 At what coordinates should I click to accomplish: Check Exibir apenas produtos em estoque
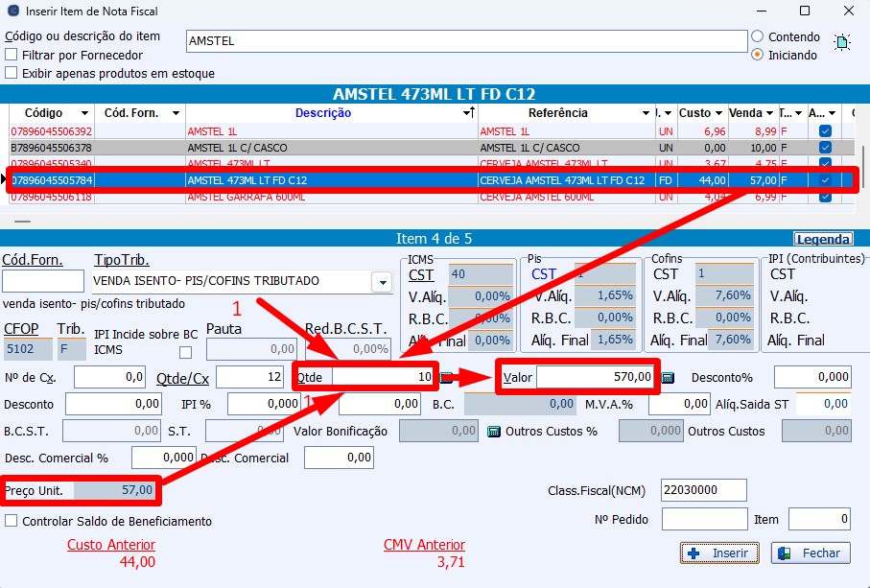click(12, 73)
